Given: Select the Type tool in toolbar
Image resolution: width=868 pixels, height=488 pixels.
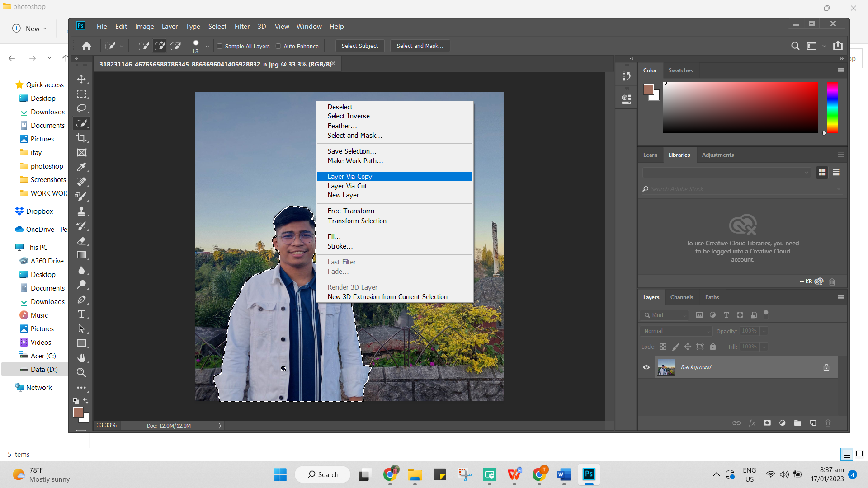Looking at the screenshot, I should click(82, 314).
